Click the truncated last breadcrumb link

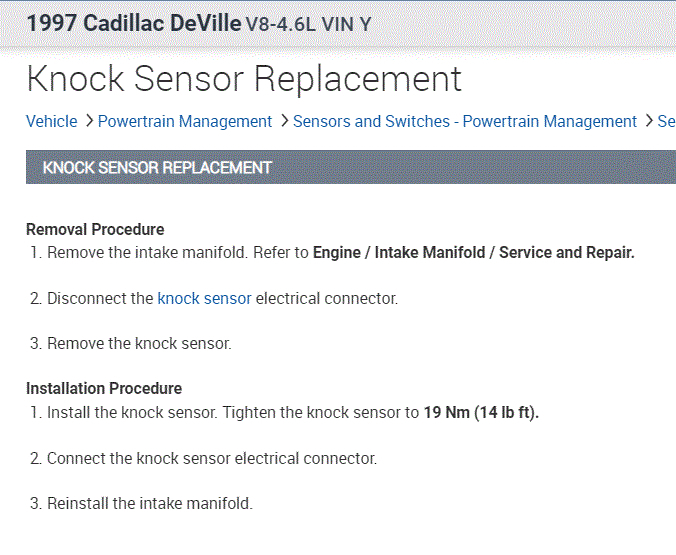[666, 121]
